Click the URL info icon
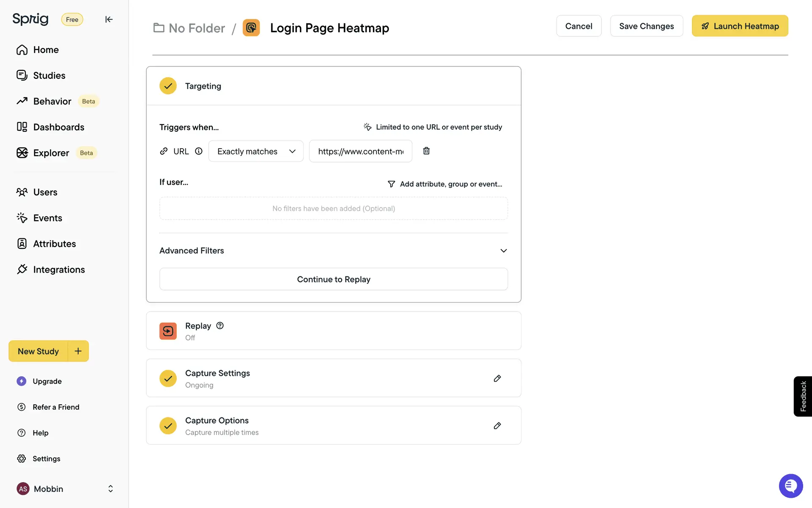 coord(199,151)
